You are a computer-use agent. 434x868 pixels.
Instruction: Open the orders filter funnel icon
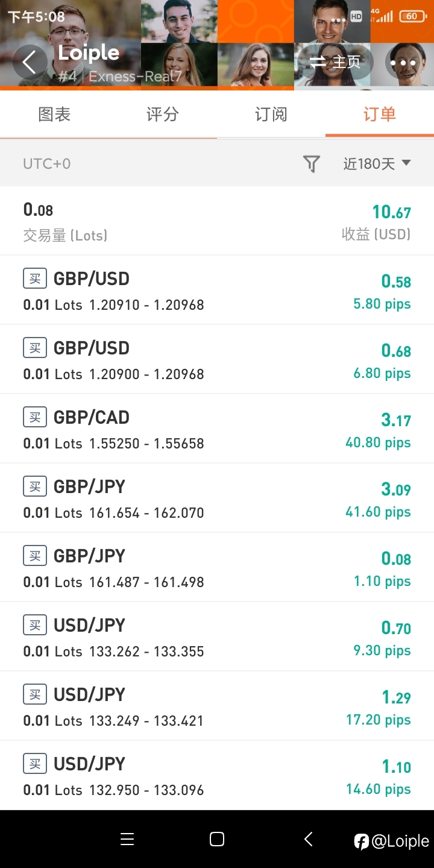(x=311, y=163)
